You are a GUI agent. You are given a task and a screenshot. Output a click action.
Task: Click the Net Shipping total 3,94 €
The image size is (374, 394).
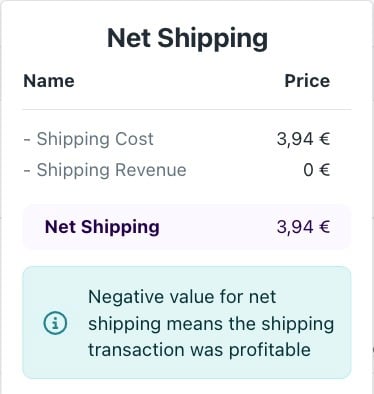tap(303, 227)
